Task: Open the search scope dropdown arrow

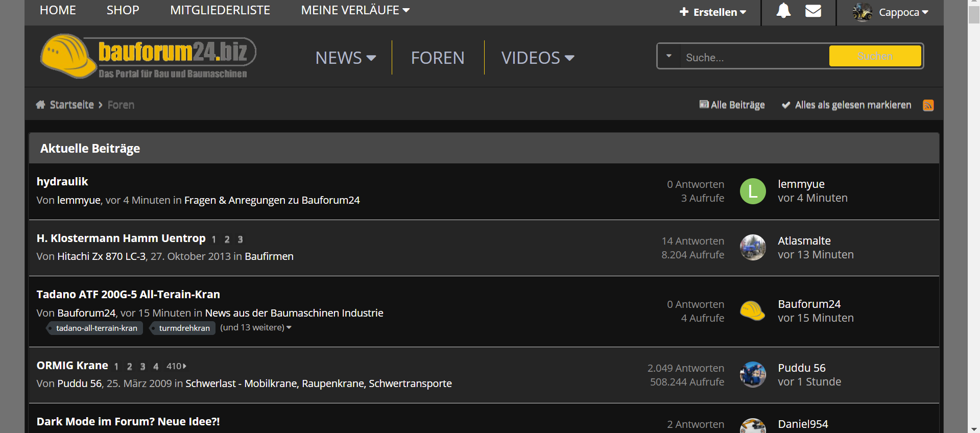Action: click(668, 56)
